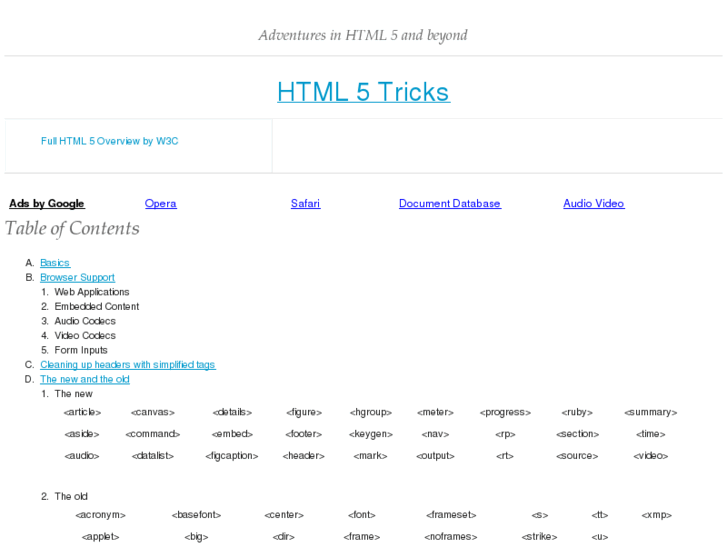The width and height of the screenshot is (727, 545).
Task: Select the <xmp> tag text
Action: pos(657,514)
